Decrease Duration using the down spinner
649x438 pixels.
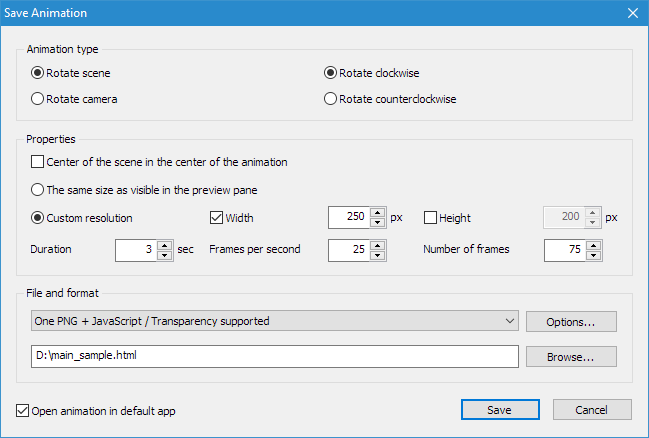click(164, 255)
